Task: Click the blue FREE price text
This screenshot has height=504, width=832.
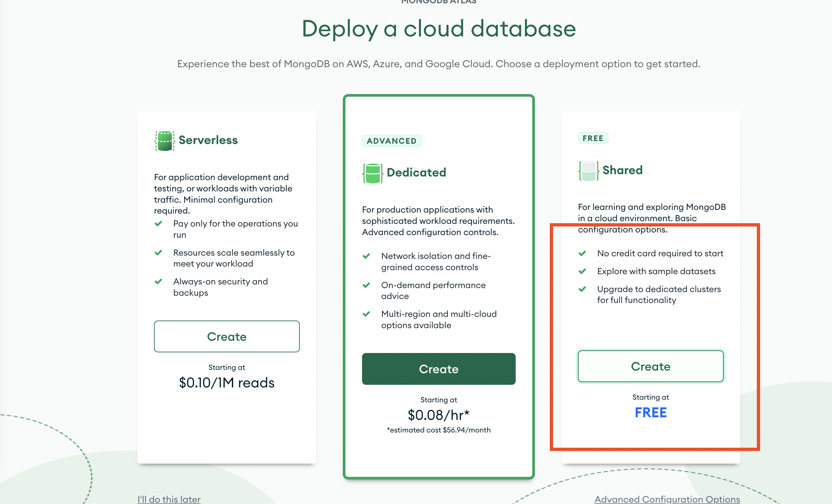Action: coord(651,413)
